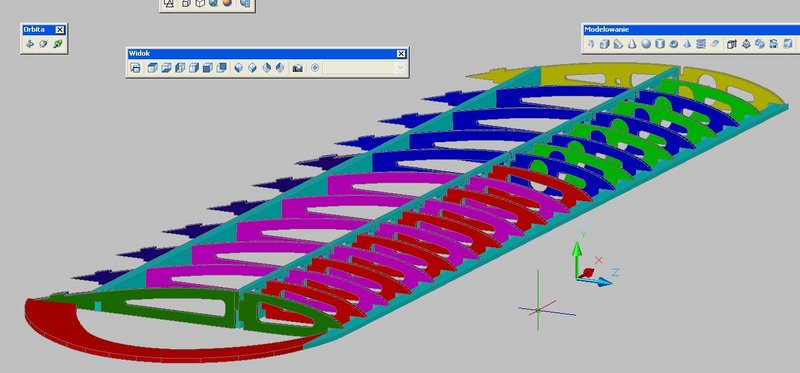The width and height of the screenshot is (800, 373).
Task: Select the Helix tool in Modelowanie
Action: pos(701,44)
